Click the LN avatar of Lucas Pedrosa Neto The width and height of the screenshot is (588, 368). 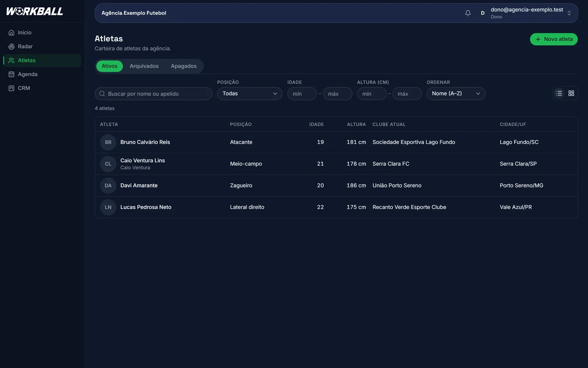point(108,208)
